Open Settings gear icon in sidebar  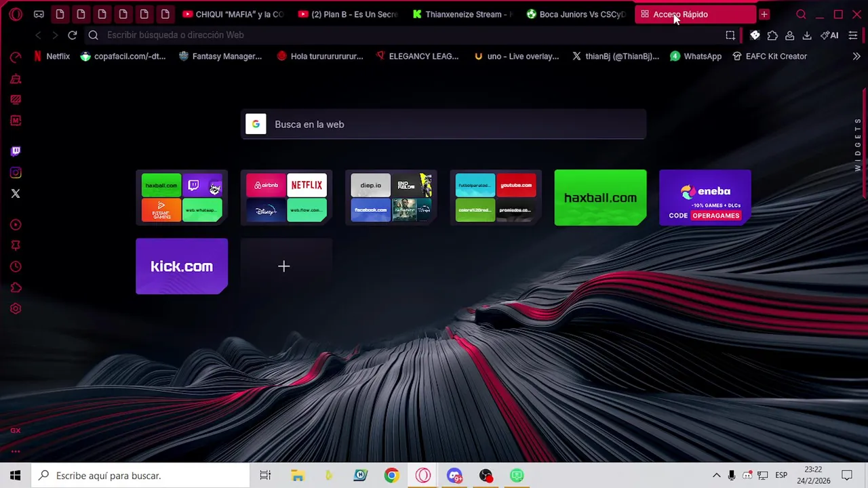tap(16, 308)
